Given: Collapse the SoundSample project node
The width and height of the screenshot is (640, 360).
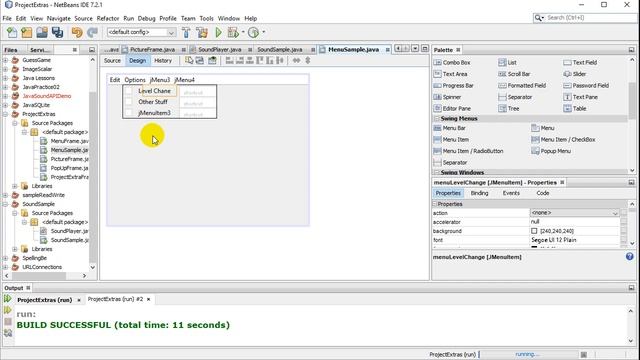Looking at the screenshot, I should point(5,204).
